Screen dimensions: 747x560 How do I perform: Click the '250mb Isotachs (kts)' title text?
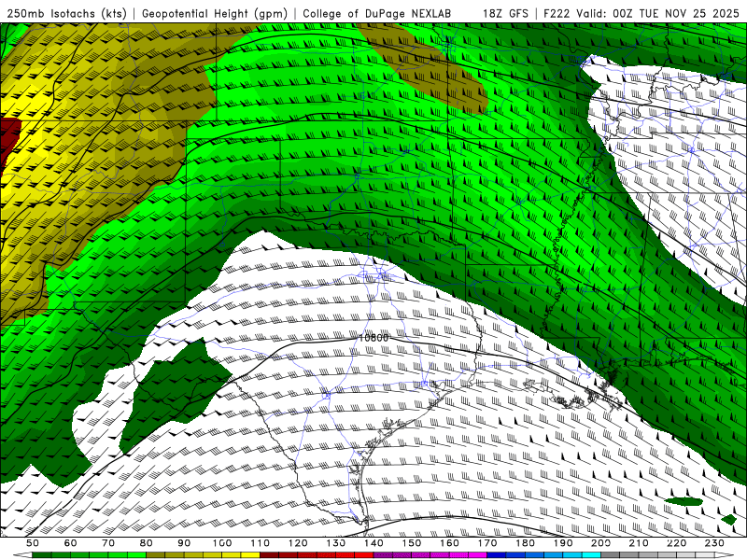point(67,13)
